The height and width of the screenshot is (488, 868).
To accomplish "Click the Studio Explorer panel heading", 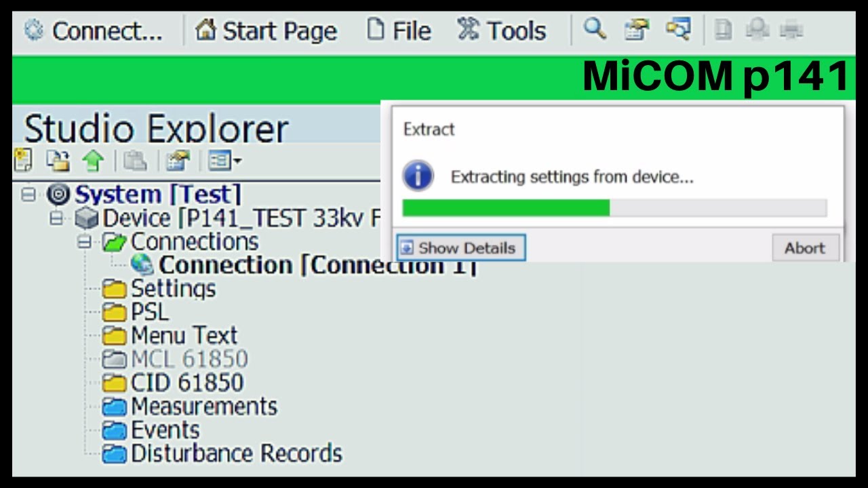I will (157, 128).
